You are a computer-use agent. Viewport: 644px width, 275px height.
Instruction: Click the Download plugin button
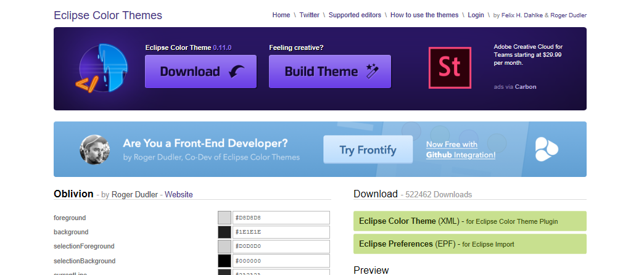(201, 72)
